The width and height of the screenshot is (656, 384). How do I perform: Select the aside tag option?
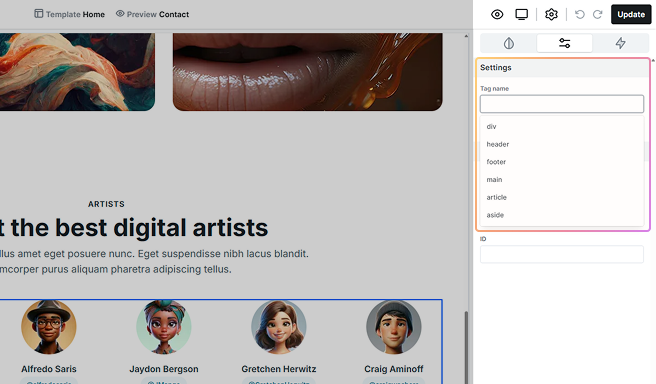(562, 215)
